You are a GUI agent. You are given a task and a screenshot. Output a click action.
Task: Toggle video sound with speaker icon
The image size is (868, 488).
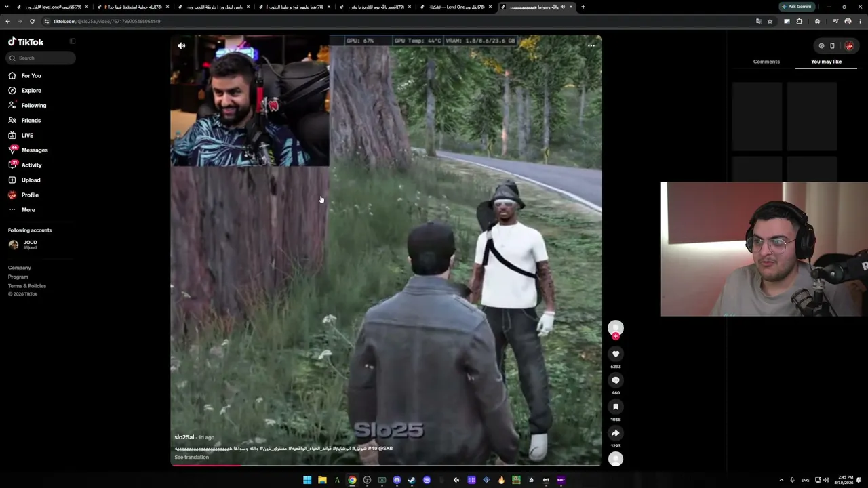pos(181,46)
